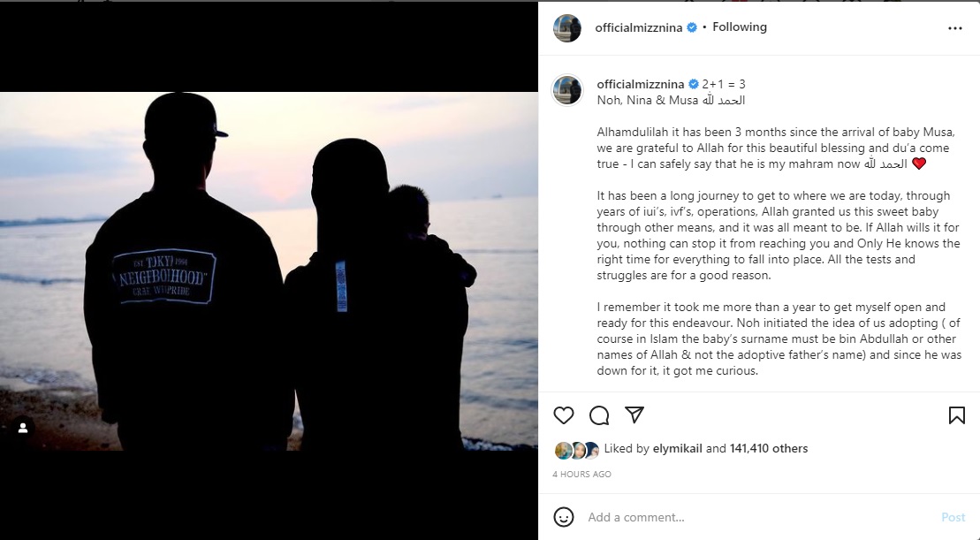Show tagged people icon on the photo

click(x=23, y=428)
